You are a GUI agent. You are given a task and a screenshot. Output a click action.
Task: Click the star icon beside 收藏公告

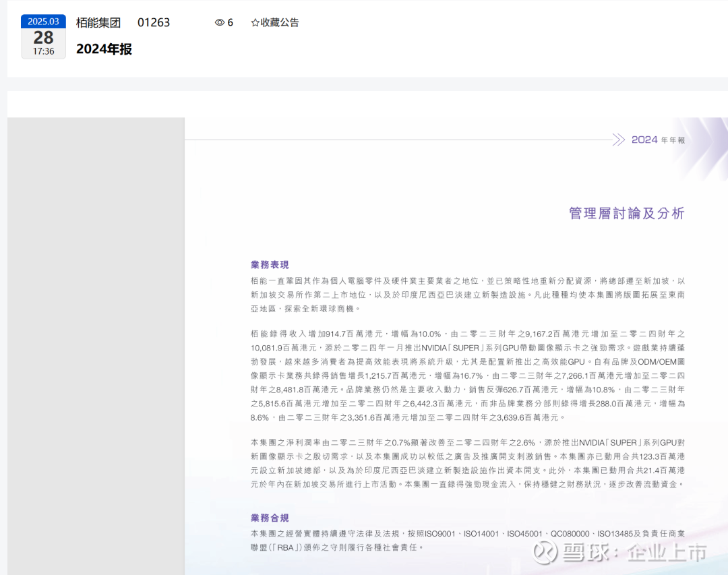255,22
